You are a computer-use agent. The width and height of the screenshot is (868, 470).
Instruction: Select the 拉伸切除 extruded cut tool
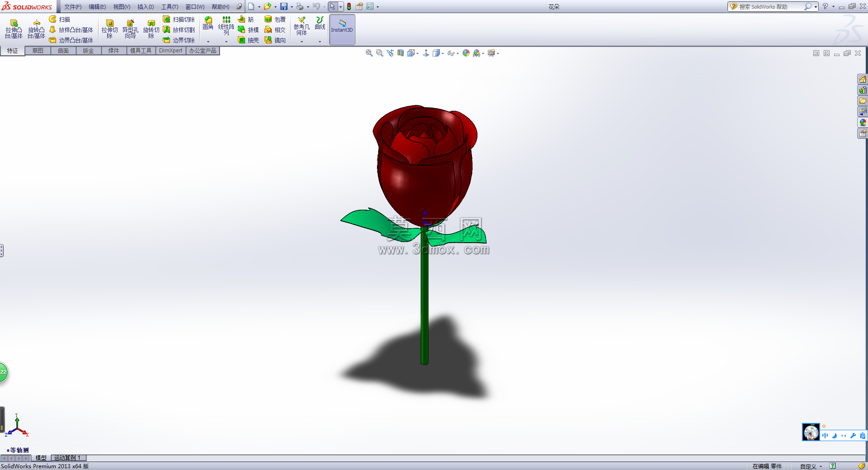109,29
